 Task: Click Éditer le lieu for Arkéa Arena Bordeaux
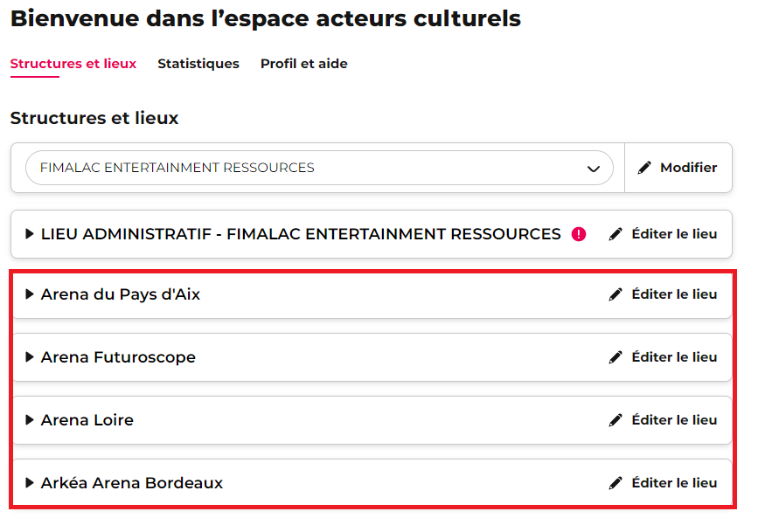point(663,483)
